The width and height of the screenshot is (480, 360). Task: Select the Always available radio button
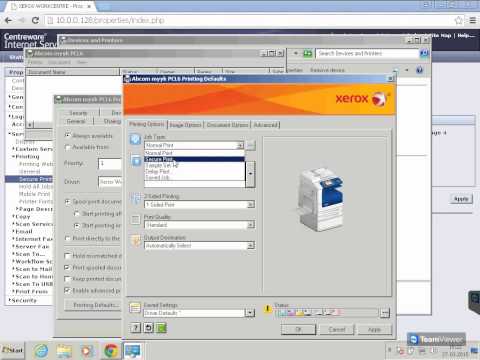coord(68,135)
